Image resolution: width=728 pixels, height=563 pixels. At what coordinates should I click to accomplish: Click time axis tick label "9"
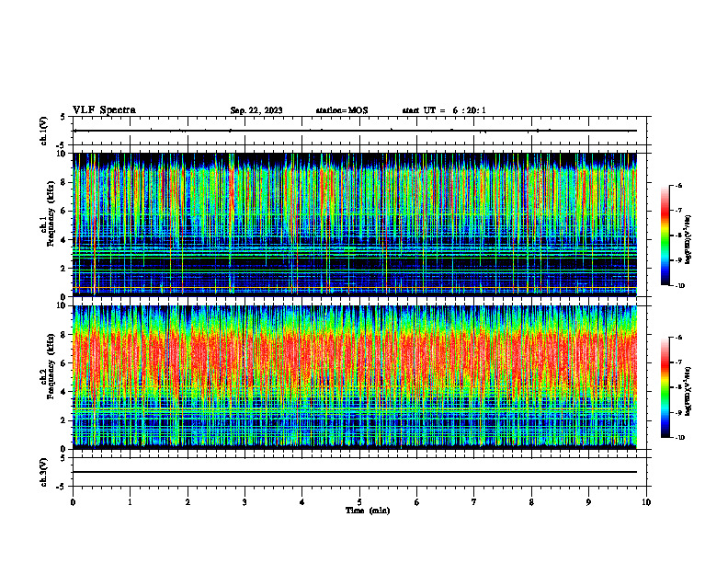588,502
